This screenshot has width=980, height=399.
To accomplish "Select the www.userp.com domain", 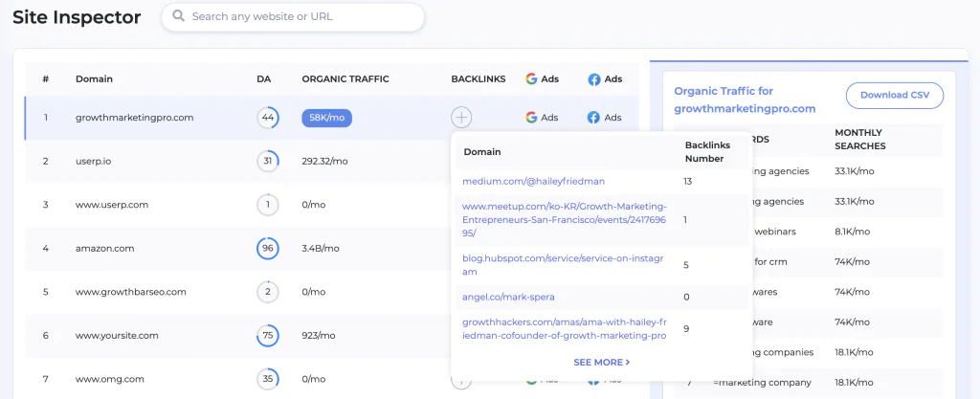I will (x=112, y=205).
